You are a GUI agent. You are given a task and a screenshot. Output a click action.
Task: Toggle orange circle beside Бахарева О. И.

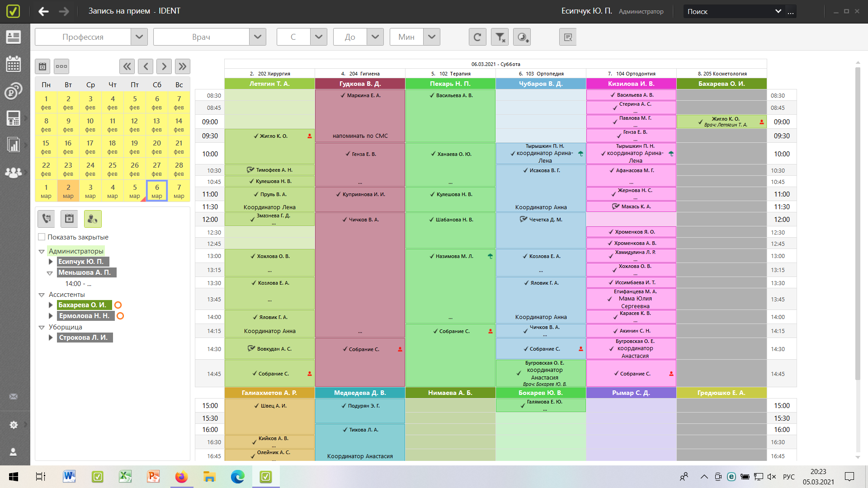(118, 305)
